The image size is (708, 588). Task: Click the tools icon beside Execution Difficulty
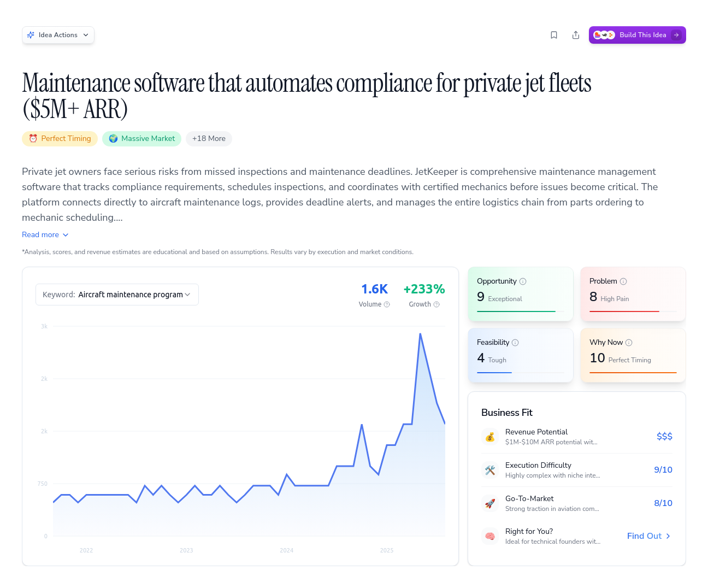[x=490, y=470]
